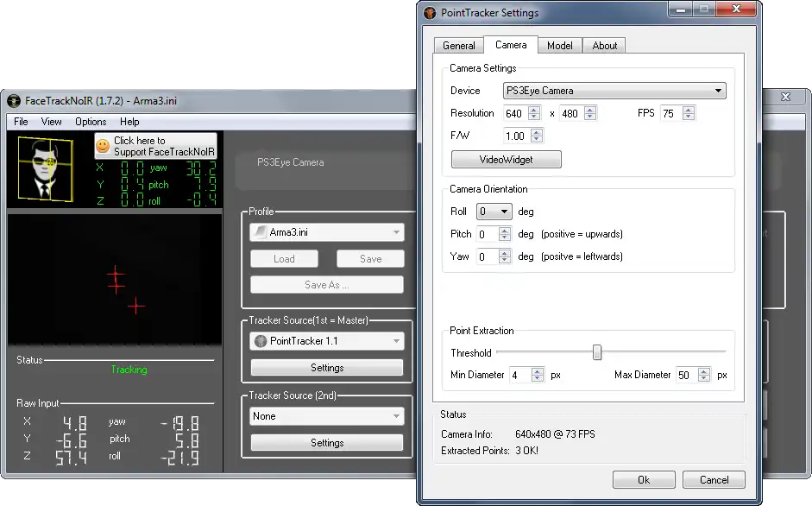Click the smiley face support icon
Viewport: 812px width, 506px height.
[103, 146]
